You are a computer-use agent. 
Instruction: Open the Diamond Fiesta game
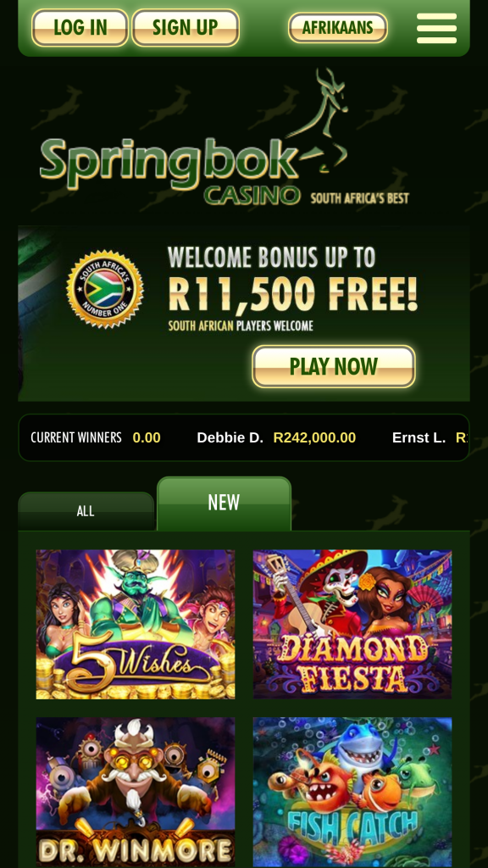coord(352,624)
